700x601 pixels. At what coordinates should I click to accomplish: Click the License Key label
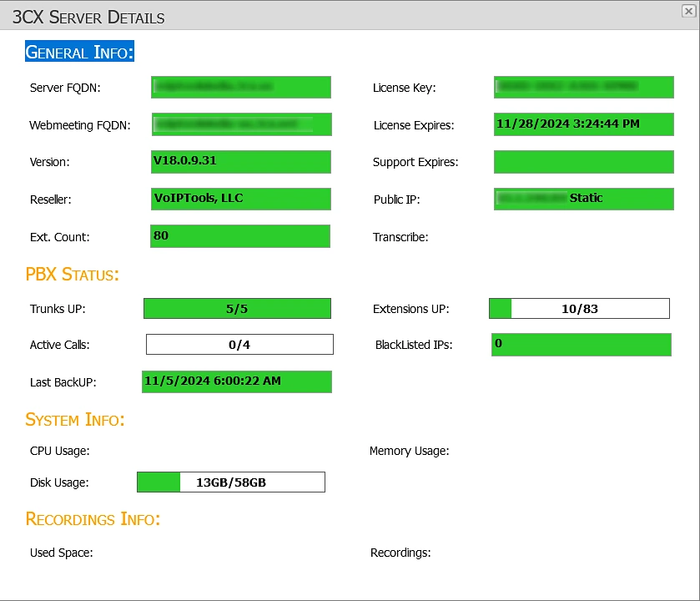point(405,88)
